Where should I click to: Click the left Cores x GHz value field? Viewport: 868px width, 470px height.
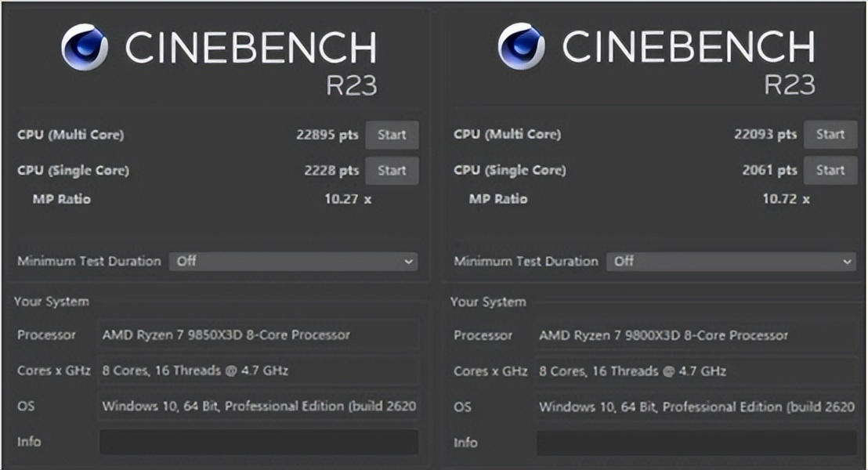click(x=259, y=371)
